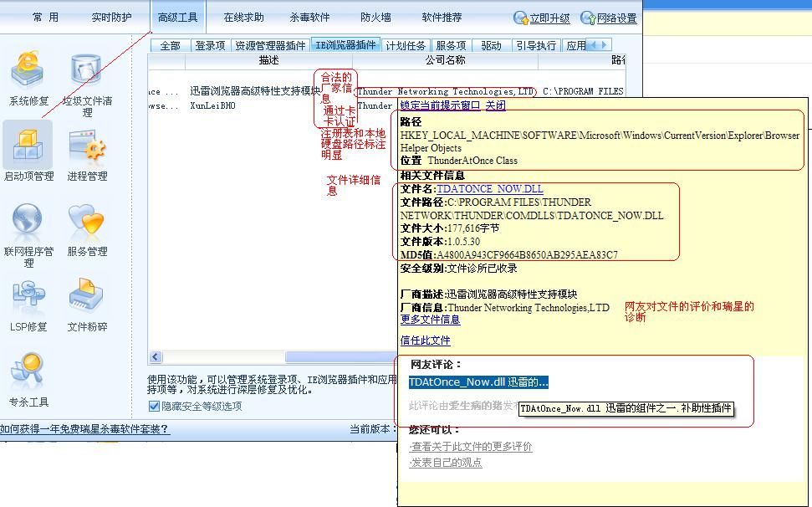Select the IE浏览器插件 sub-tab
Viewport: 812px width, 507px height.
click(x=345, y=45)
